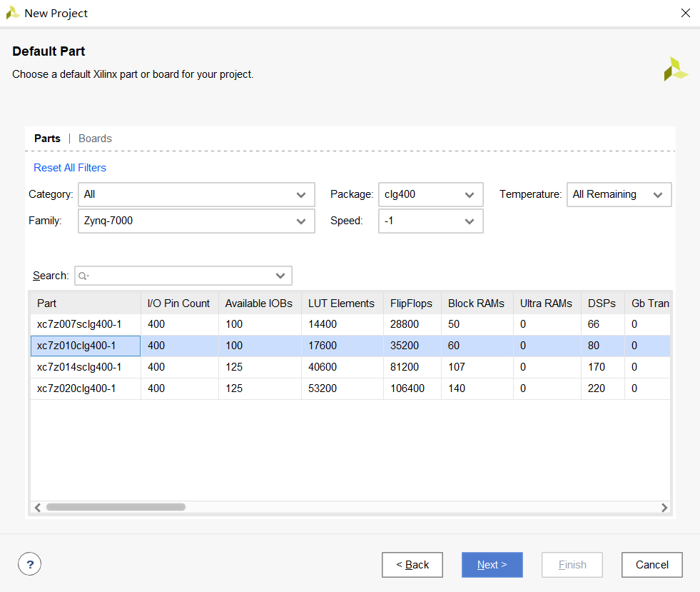Open the Temperature dropdown

click(x=619, y=194)
